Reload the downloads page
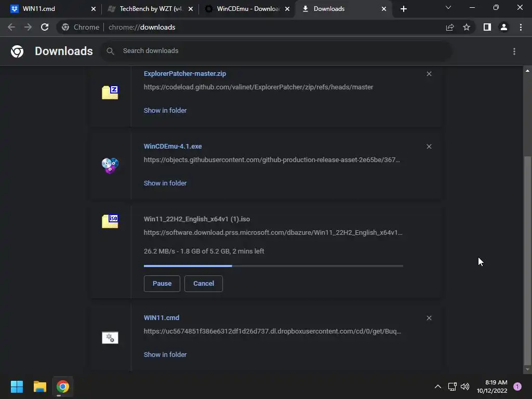 [45, 27]
